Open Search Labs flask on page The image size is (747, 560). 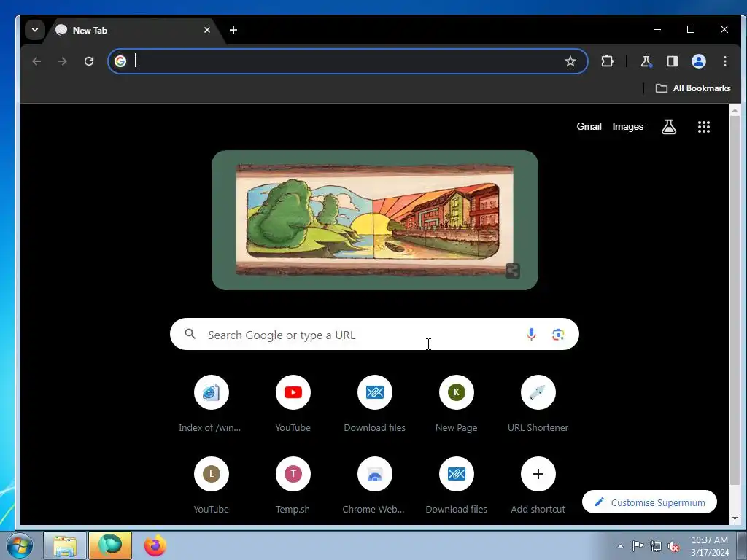(x=669, y=127)
